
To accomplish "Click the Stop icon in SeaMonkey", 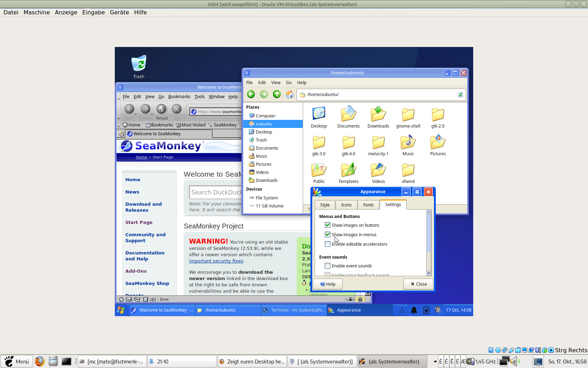I will coord(177,109).
